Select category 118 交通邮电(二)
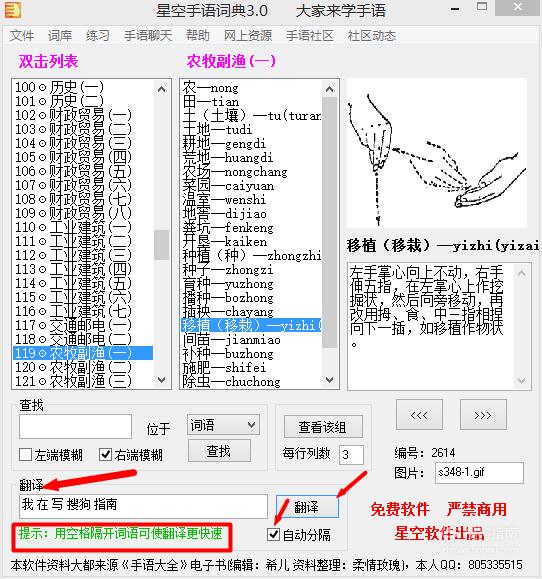The image size is (542, 579). coord(83,339)
